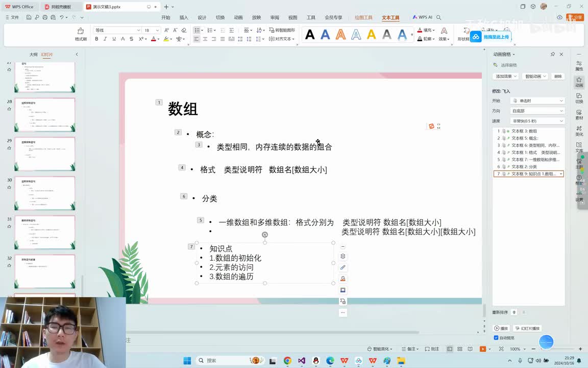Open 添加效果 (Add Effect) dropdown
Screen dimensions: 588x368
506,76
